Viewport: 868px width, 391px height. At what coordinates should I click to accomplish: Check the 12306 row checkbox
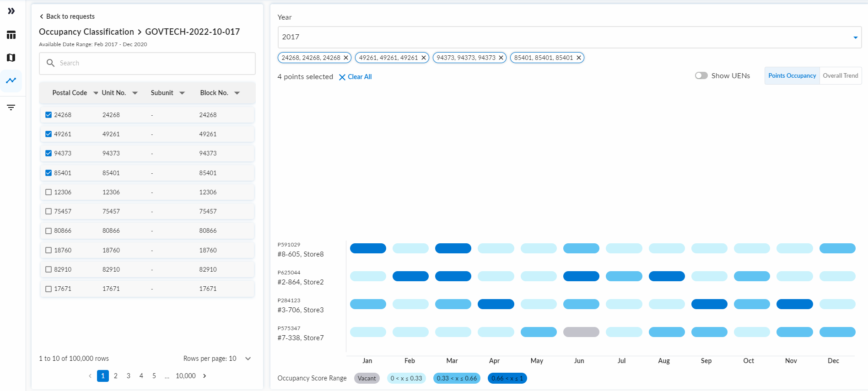click(x=49, y=192)
